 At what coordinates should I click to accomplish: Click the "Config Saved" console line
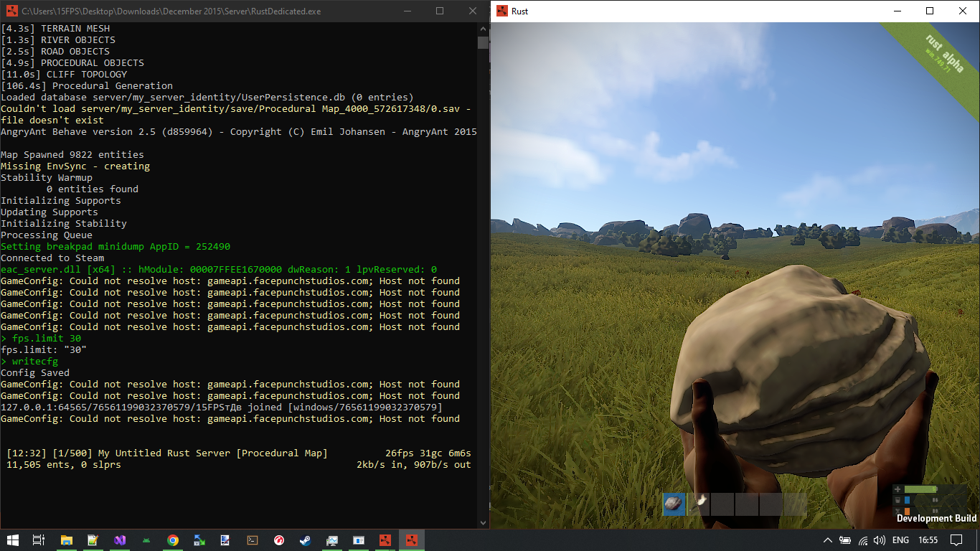pos(35,372)
